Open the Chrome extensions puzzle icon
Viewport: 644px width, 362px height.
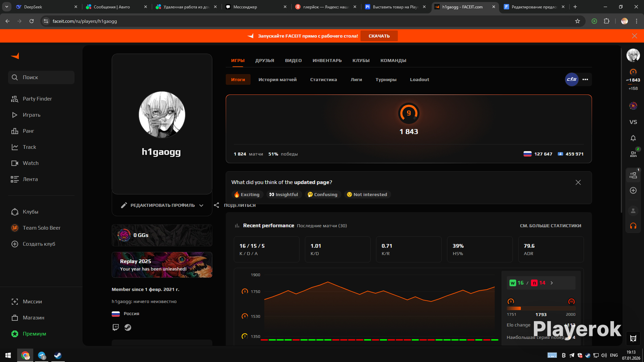(607, 21)
